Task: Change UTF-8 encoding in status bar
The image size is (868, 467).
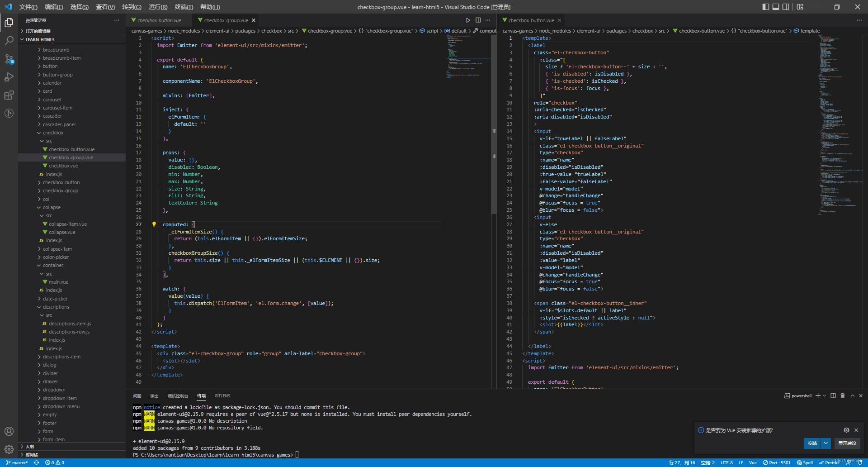Action: coord(726,462)
